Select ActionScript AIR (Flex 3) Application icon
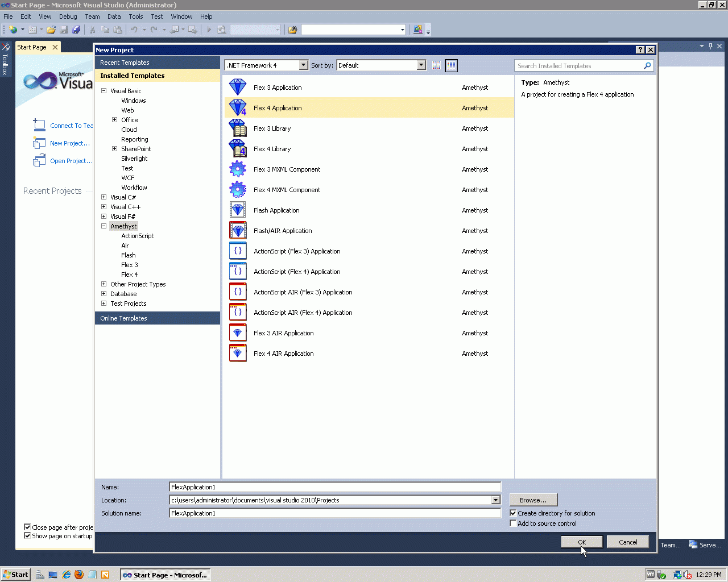The image size is (728, 582). point(238,292)
